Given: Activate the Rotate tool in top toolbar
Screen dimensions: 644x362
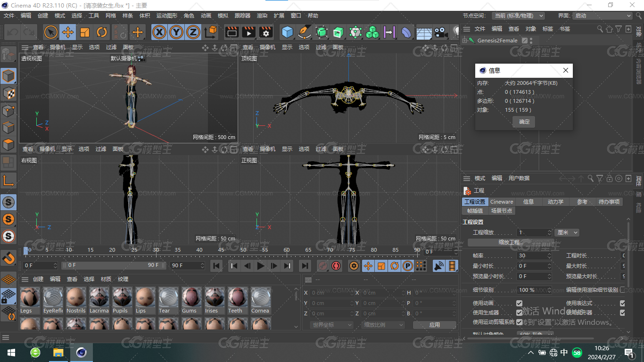Looking at the screenshot, I should click(x=102, y=32).
